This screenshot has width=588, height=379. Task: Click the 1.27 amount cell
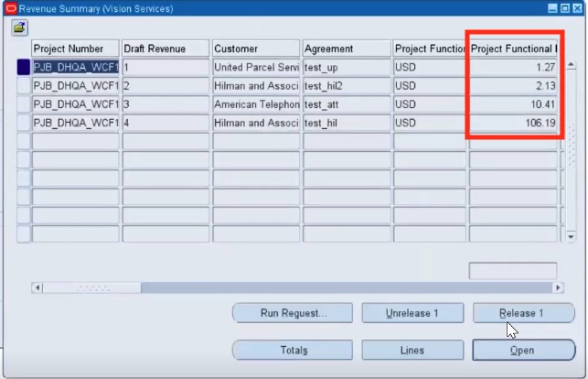513,67
